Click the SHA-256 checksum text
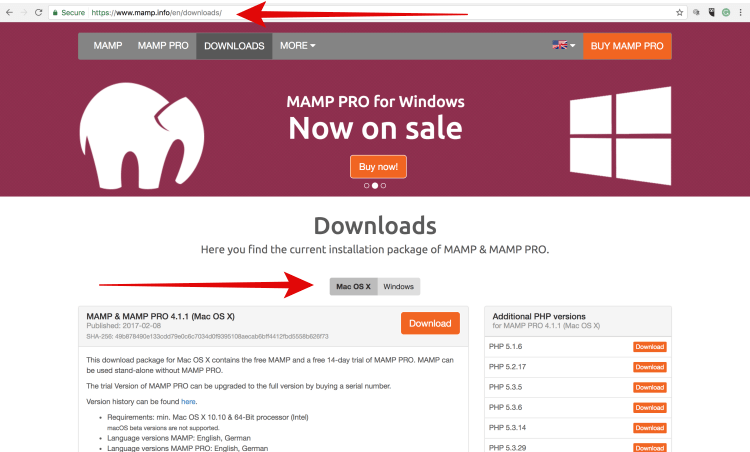Screen dimensions: 750x452 pyautogui.click(x=207, y=337)
